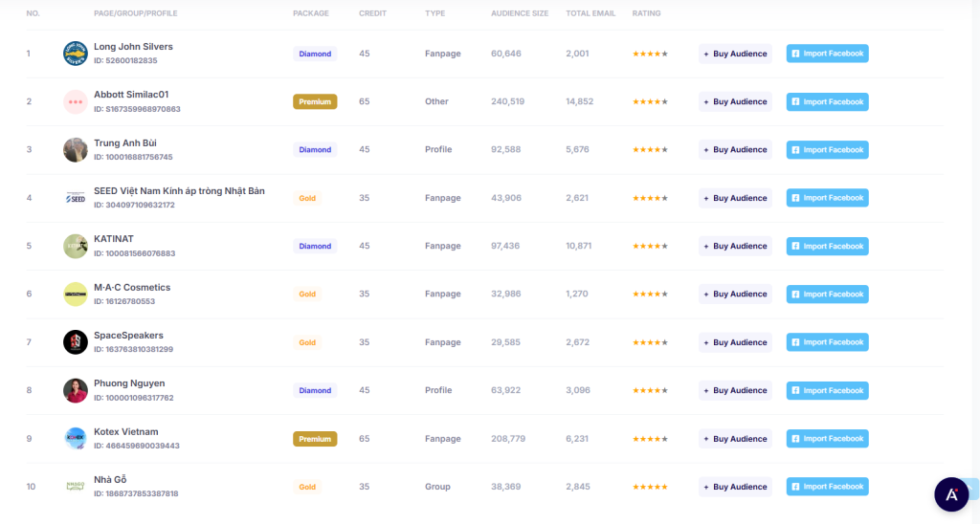The height and width of the screenshot is (524, 980).
Task: Buy Audience for SEED Việt Nam
Action: point(735,198)
